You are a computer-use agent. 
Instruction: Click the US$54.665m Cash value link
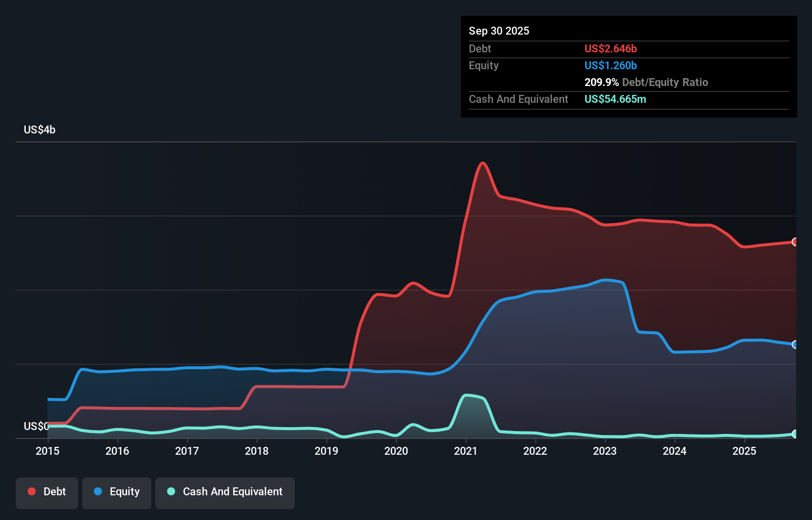[x=615, y=99]
